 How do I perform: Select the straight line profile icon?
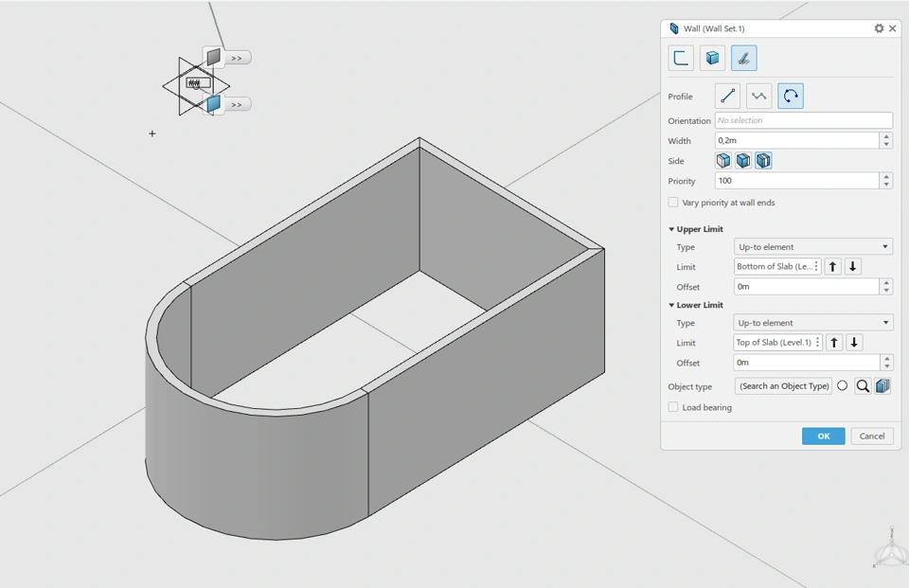click(x=727, y=97)
